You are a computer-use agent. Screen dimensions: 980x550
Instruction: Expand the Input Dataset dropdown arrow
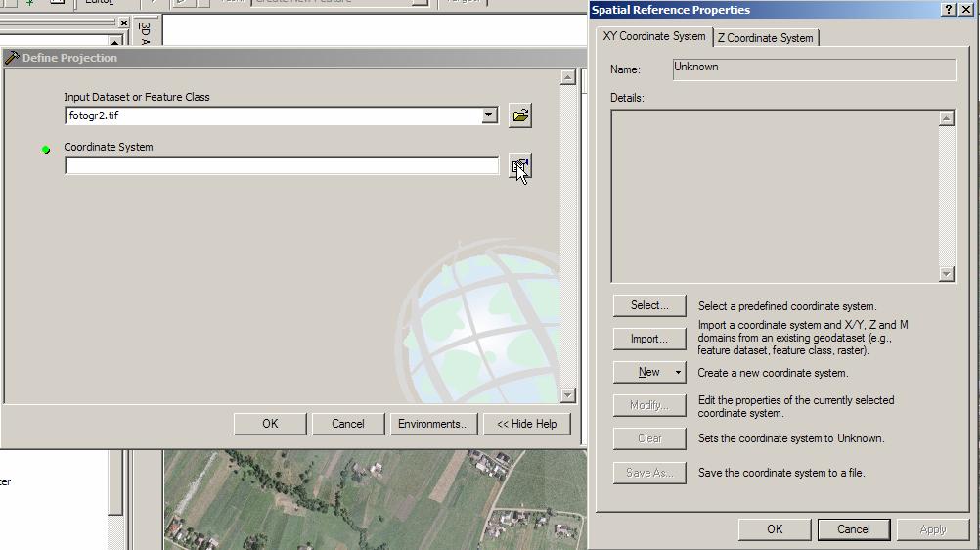pyautogui.click(x=489, y=115)
